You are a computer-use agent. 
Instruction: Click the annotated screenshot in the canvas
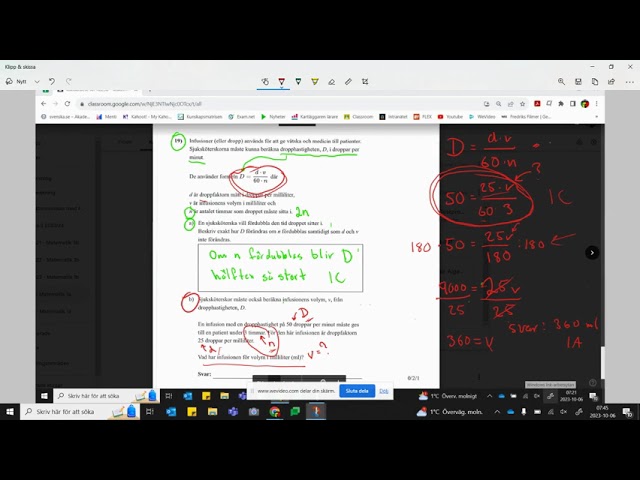(x=320, y=247)
